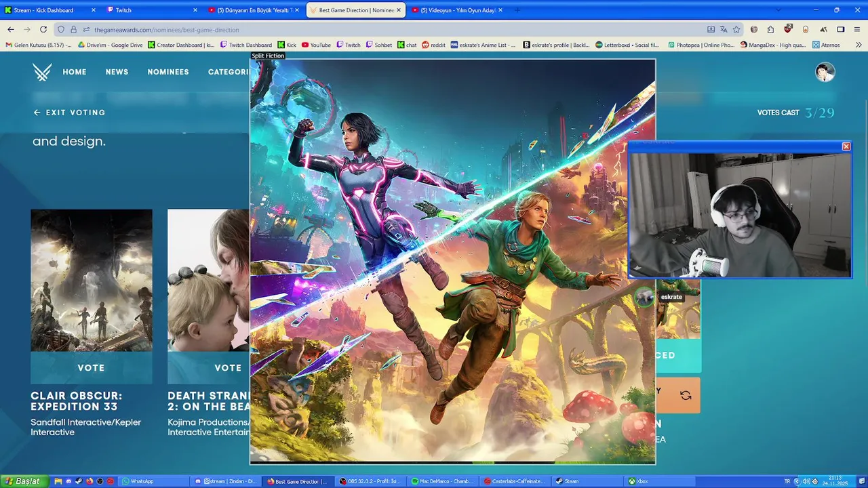
Task: Click the user profile avatar on the site
Action: click(825, 73)
